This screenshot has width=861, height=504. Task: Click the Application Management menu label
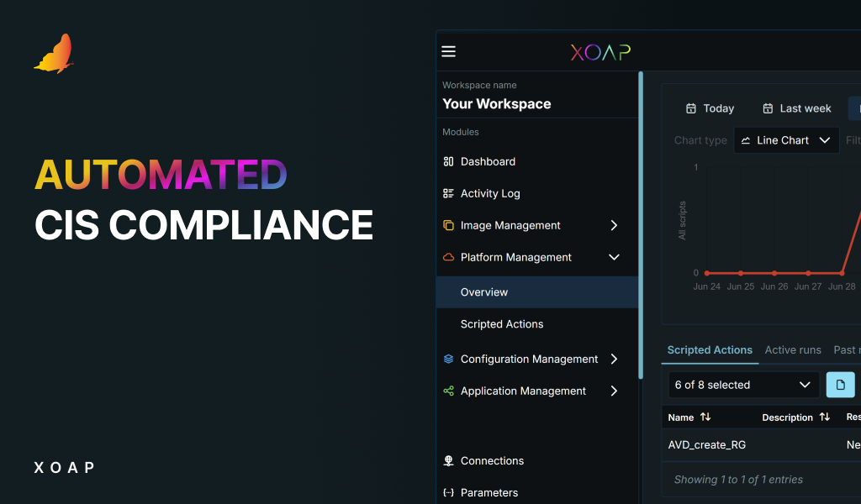click(523, 391)
